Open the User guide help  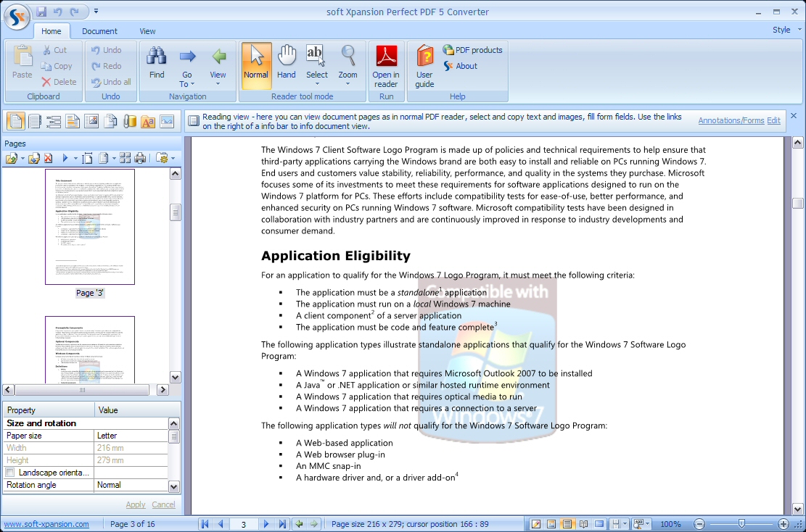click(424, 66)
